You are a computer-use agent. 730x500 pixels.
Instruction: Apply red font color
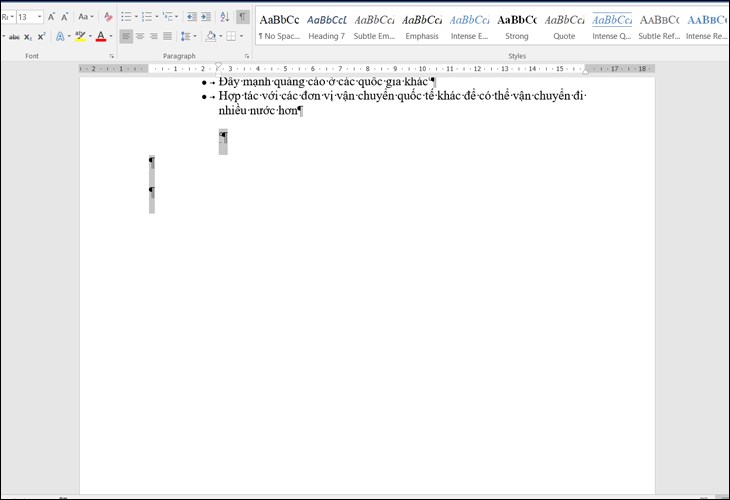[100, 37]
